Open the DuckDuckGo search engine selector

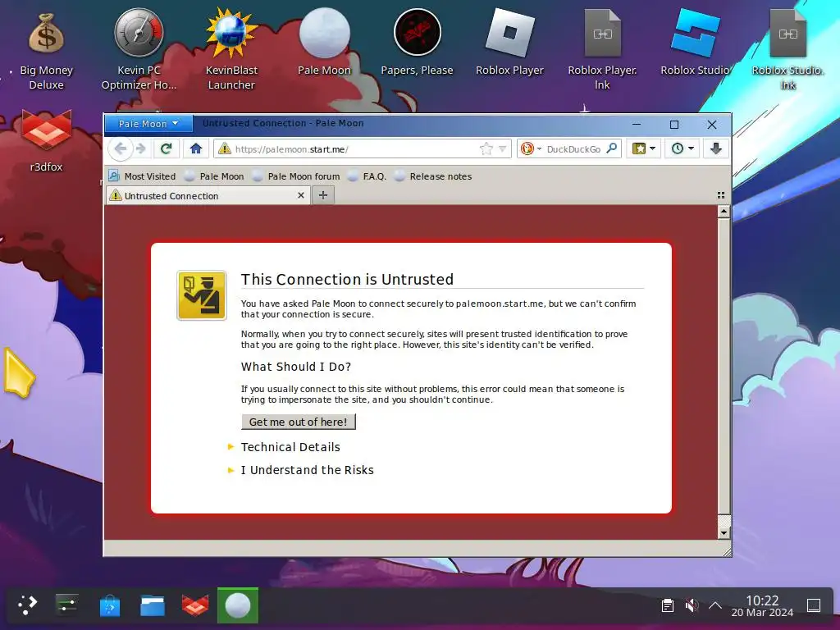click(x=531, y=148)
